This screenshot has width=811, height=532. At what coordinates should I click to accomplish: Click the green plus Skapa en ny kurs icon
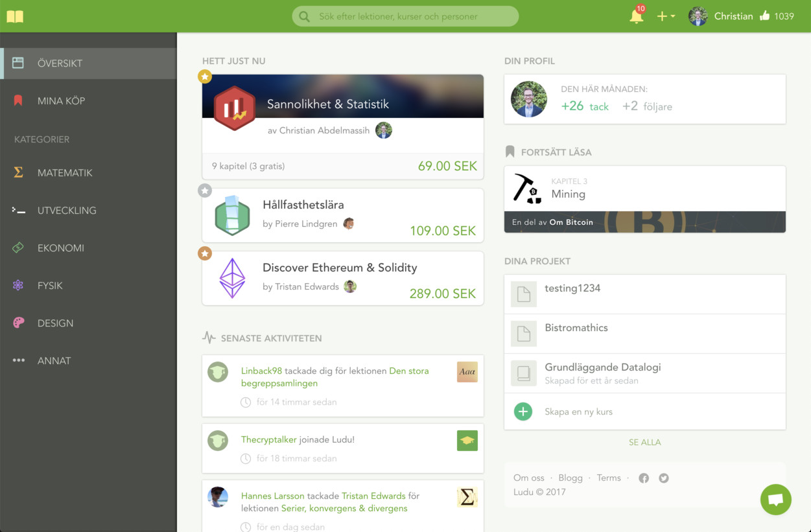(x=523, y=411)
